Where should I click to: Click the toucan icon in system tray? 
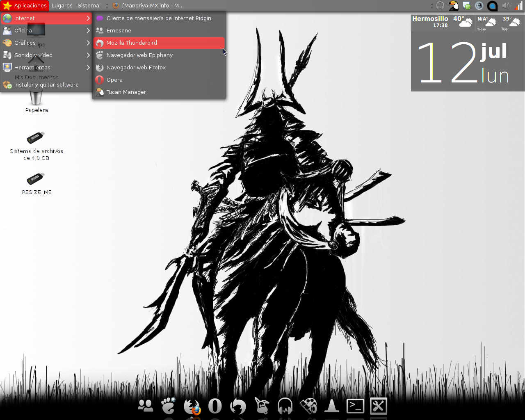(x=453, y=6)
